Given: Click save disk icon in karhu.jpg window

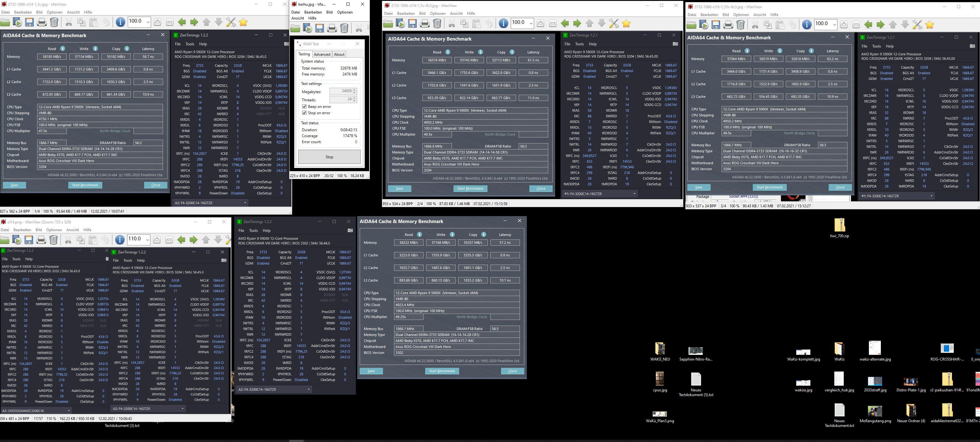Looking at the screenshot, I should coord(319,29).
